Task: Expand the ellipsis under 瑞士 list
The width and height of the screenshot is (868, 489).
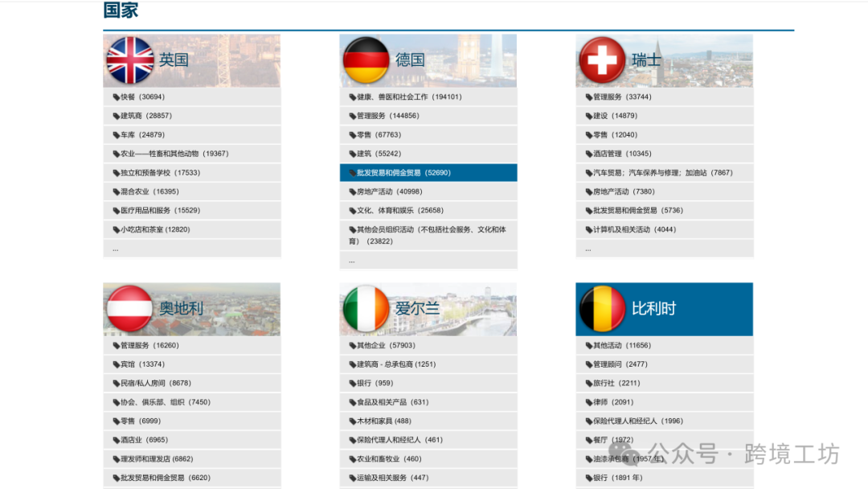Action: [x=588, y=249]
